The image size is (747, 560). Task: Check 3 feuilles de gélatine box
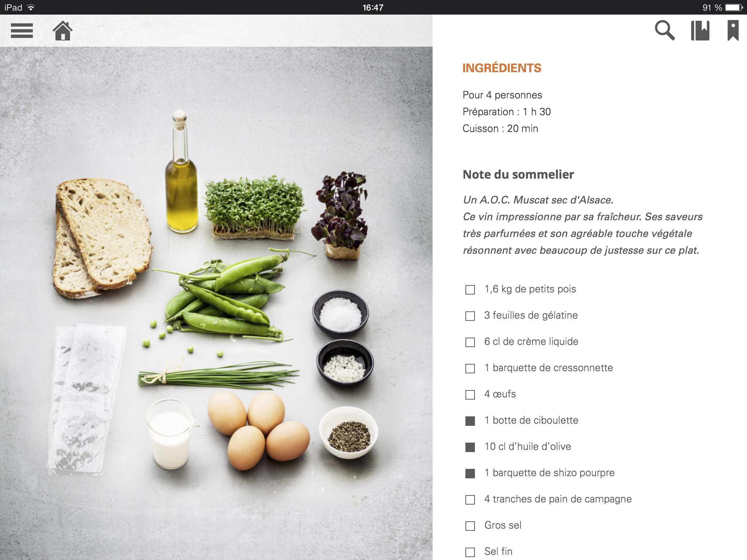pyautogui.click(x=470, y=316)
